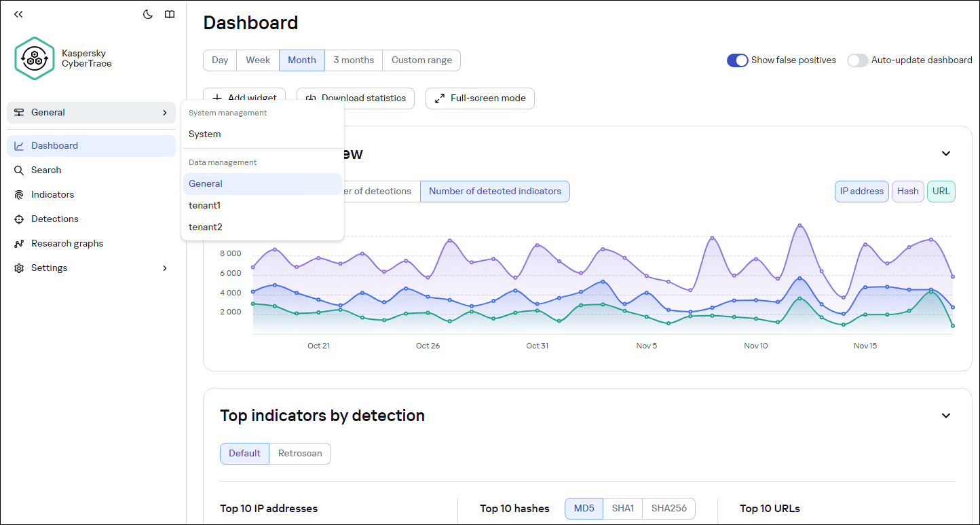Select the Number of detected indicators view
This screenshot has width=980, height=525.
[495, 191]
